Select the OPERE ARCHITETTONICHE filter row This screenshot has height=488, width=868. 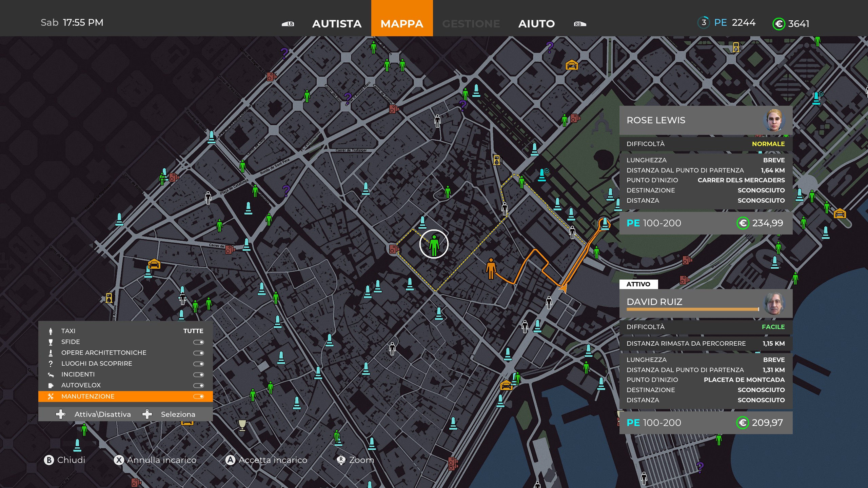pyautogui.click(x=104, y=353)
